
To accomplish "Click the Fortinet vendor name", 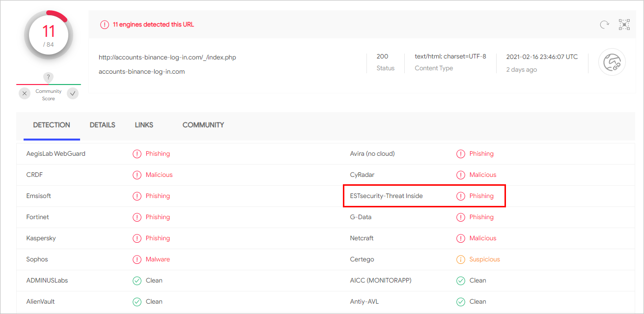I will point(38,217).
